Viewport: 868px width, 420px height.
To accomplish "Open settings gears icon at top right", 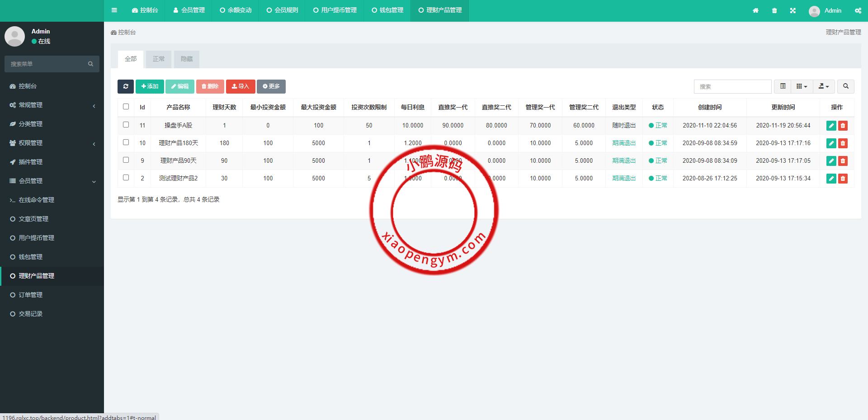I will click(x=858, y=10).
